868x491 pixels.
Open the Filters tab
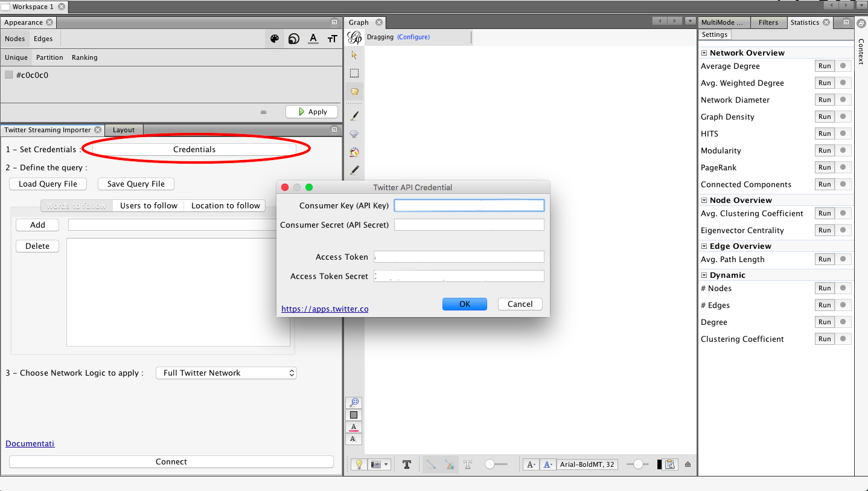point(768,22)
